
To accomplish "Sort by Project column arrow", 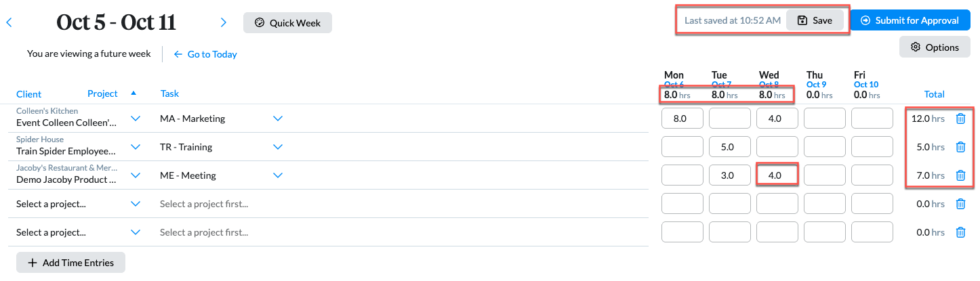I will (134, 93).
